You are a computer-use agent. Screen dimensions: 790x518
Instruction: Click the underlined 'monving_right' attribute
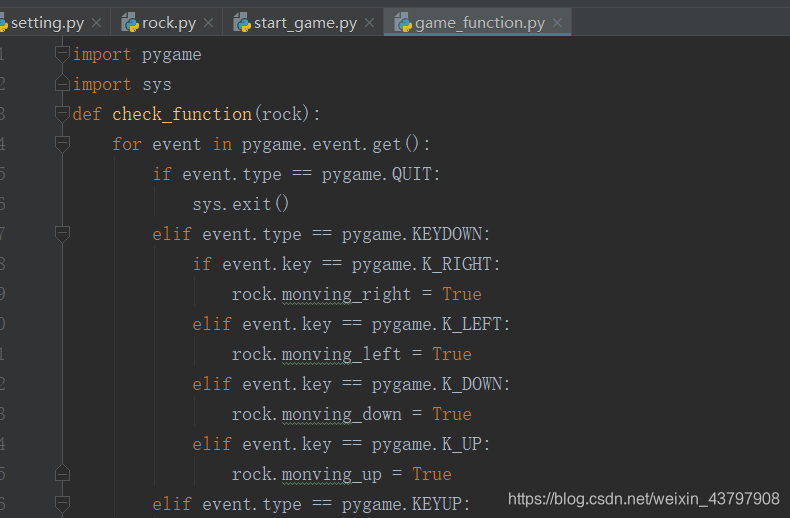[346, 294]
